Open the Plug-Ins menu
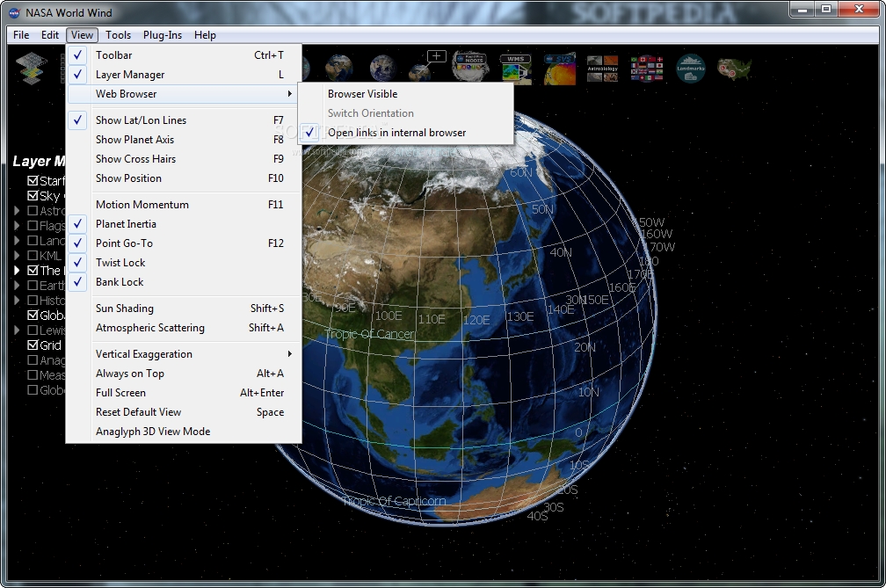 tap(162, 35)
